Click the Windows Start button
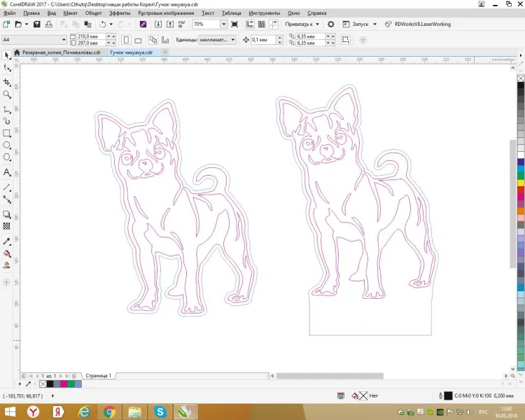 [9, 412]
